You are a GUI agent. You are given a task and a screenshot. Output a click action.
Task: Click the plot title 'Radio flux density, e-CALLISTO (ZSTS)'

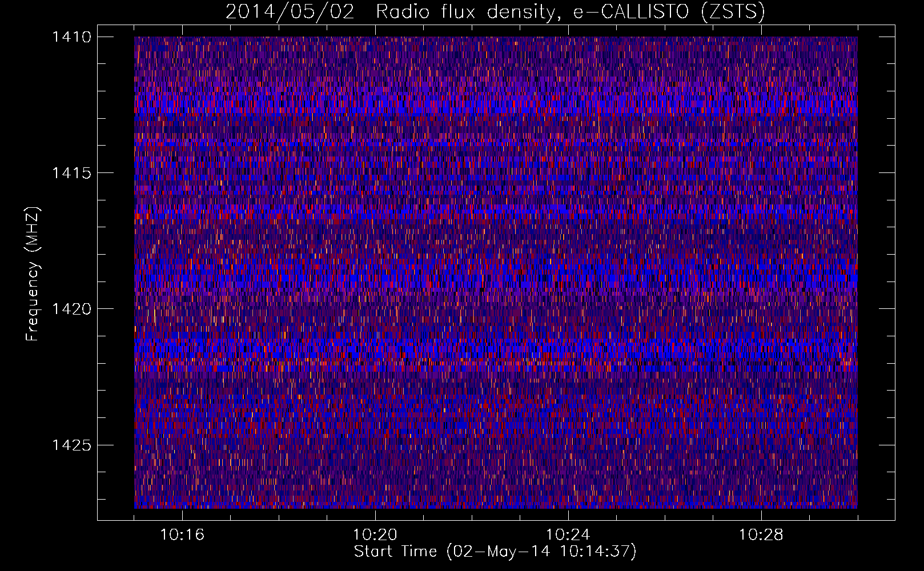click(571, 11)
